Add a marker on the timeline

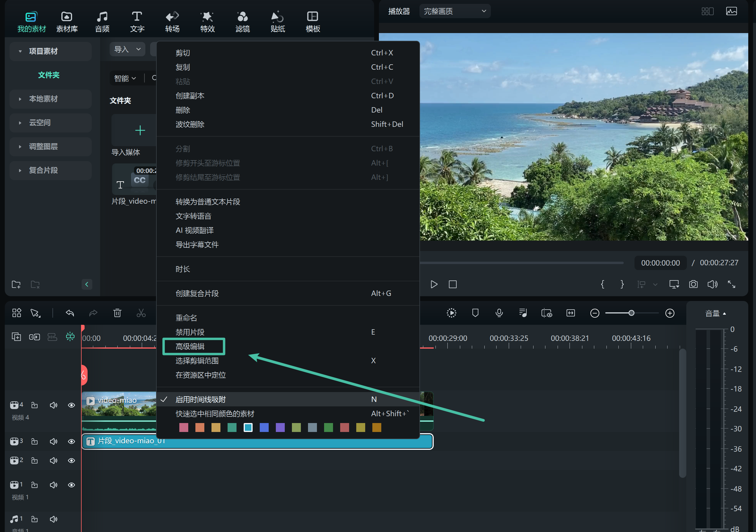click(475, 313)
